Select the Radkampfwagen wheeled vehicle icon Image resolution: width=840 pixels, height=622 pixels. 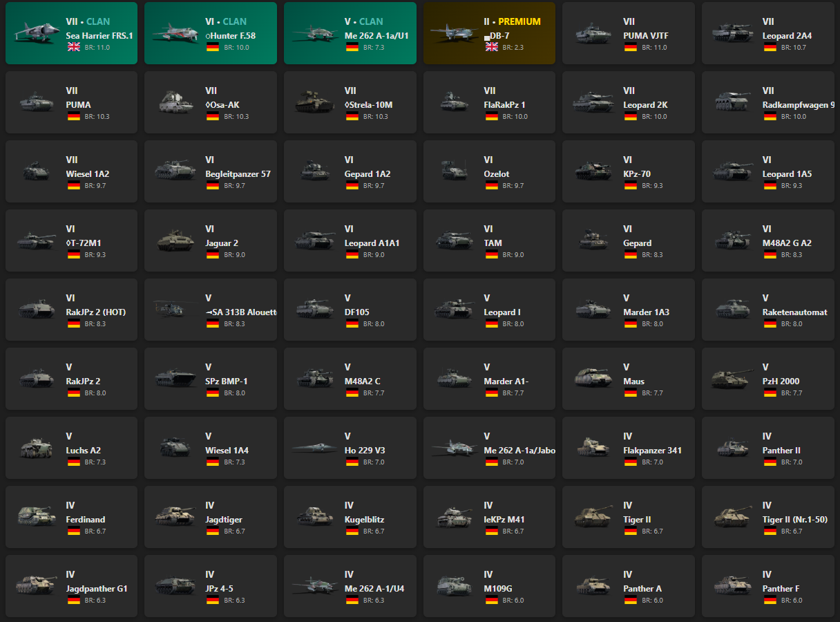(x=733, y=102)
